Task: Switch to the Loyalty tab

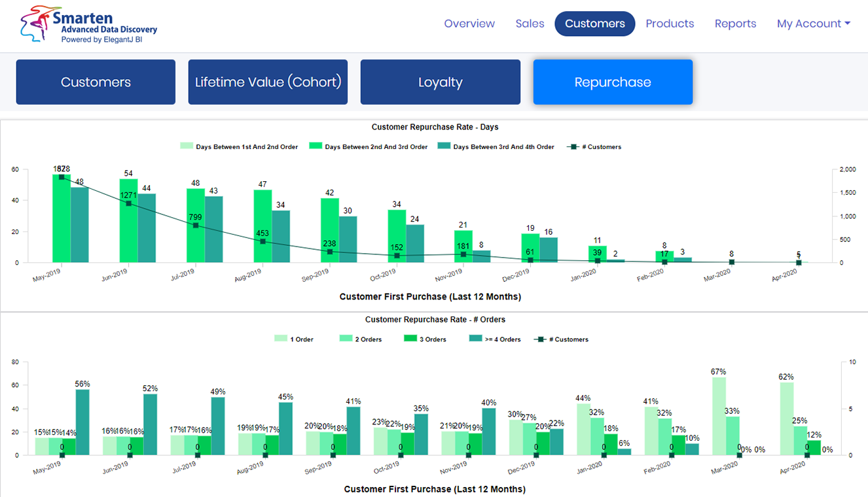Action: click(x=441, y=82)
